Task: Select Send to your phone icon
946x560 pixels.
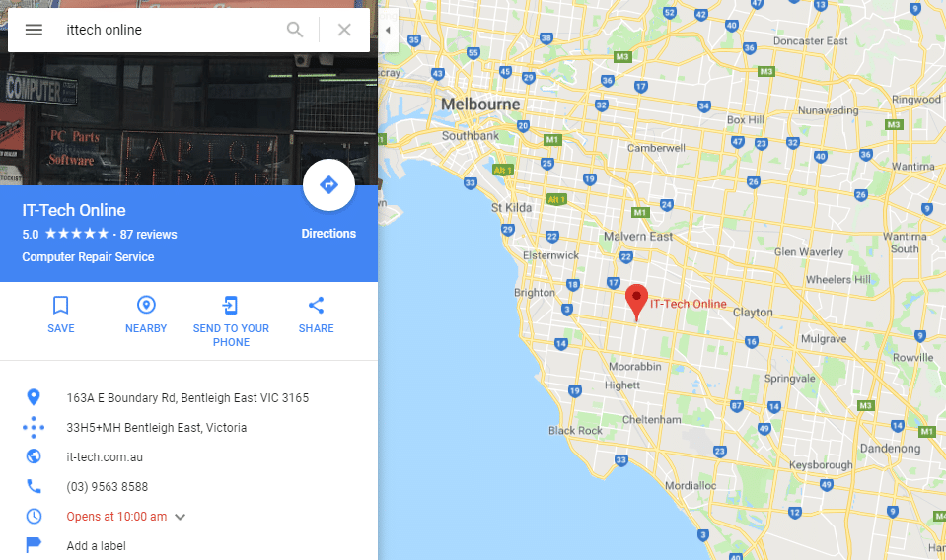Action: tap(231, 305)
